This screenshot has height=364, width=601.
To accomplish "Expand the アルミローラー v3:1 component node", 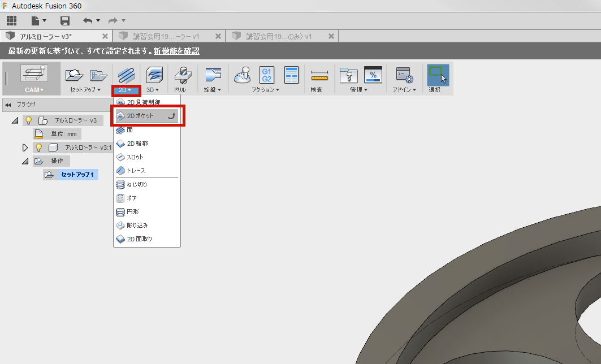I will (25, 148).
